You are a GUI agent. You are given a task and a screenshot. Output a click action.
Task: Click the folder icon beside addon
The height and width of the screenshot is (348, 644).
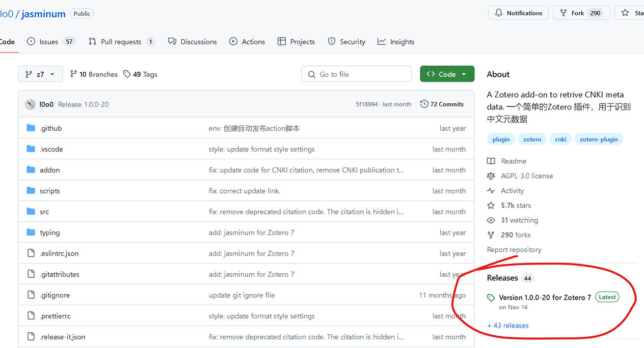coord(31,170)
